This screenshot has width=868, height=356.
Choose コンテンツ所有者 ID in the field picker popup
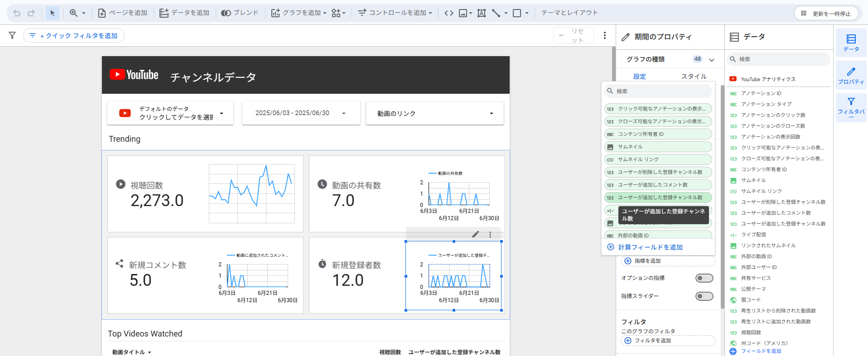[x=658, y=134]
